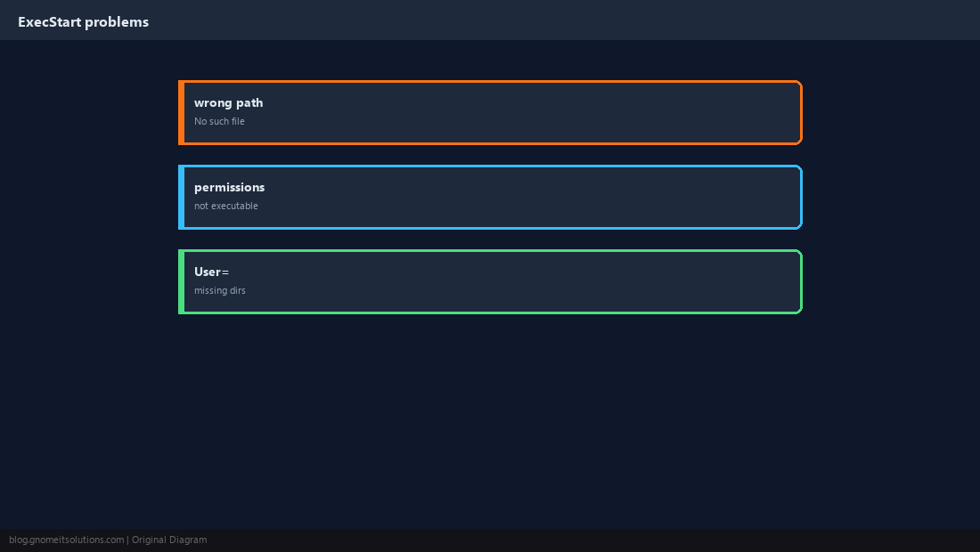Open the blog.gnomeitsolutions.com footer link
Viewport: 980px width, 552px height.
(x=66, y=540)
